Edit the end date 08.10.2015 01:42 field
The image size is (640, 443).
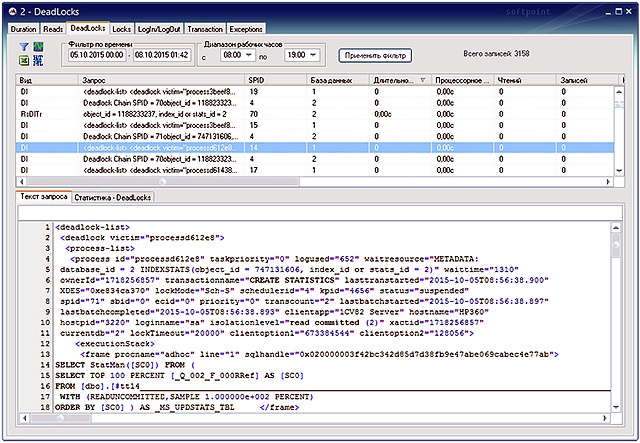tap(161, 55)
